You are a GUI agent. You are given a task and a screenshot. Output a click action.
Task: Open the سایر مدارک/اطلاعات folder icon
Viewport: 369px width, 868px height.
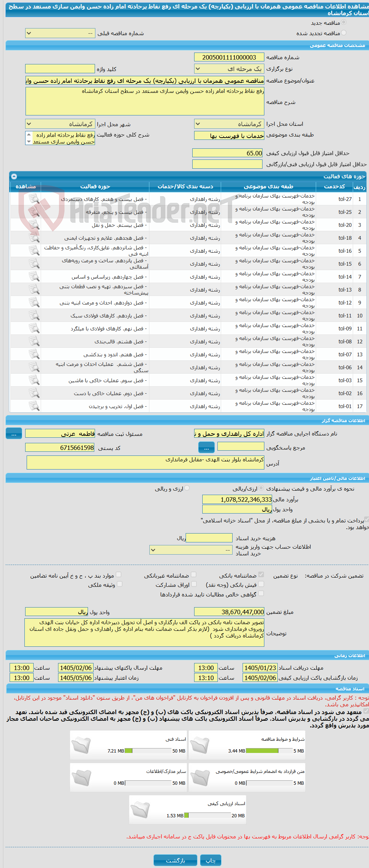81,777
